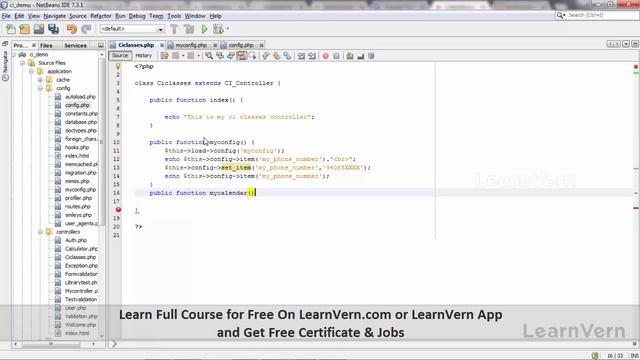This screenshot has width=640, height=360.
Task: Open the Tools menu
Action: point(174,16)
